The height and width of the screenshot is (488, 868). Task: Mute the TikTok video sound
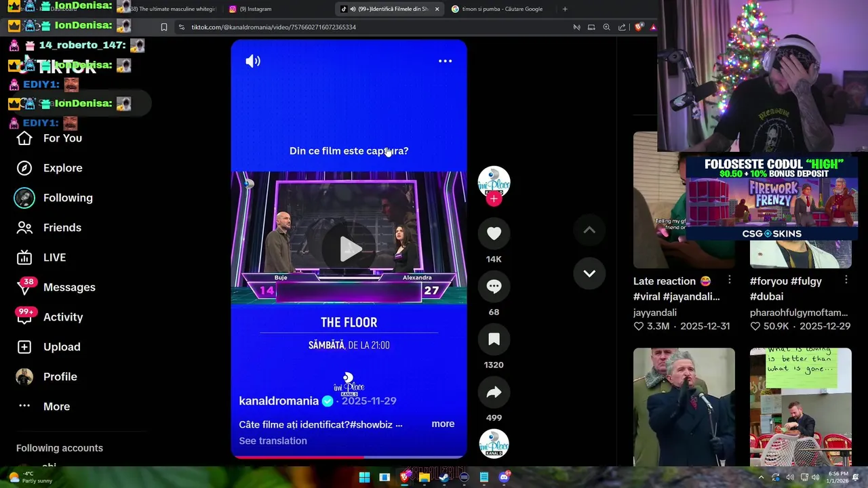point(253,61)
